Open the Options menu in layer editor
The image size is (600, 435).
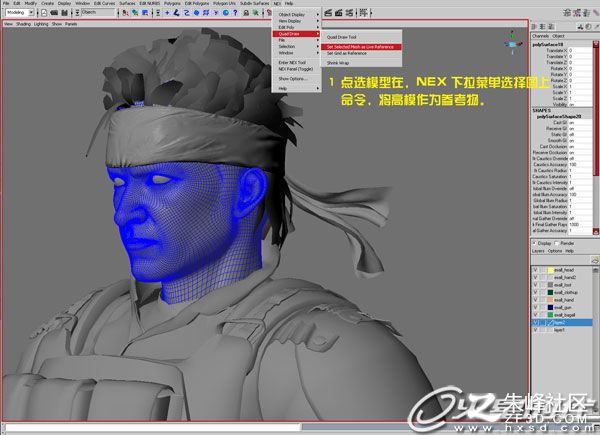pyautogui.click(x=555, y=251)
